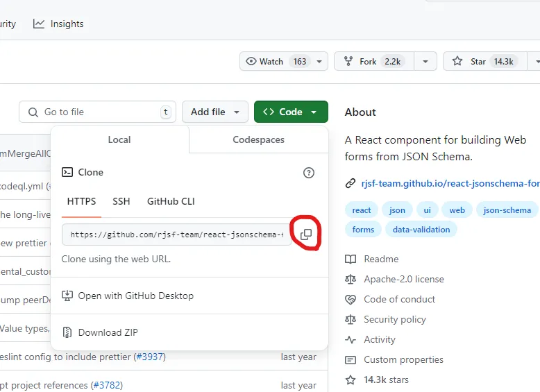Select the HTTPS clone option
Viewport: 540px width, 392px height.
81,201
